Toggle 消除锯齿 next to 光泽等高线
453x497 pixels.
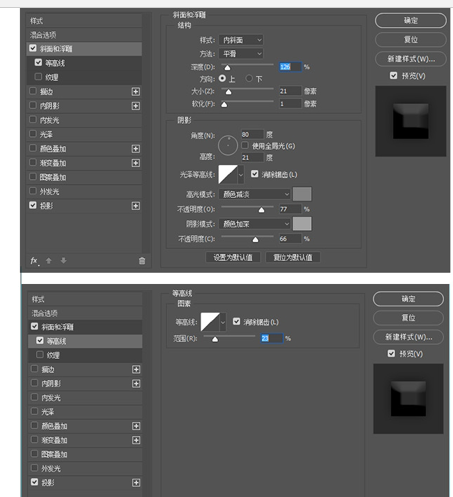[x=255, y=174]
